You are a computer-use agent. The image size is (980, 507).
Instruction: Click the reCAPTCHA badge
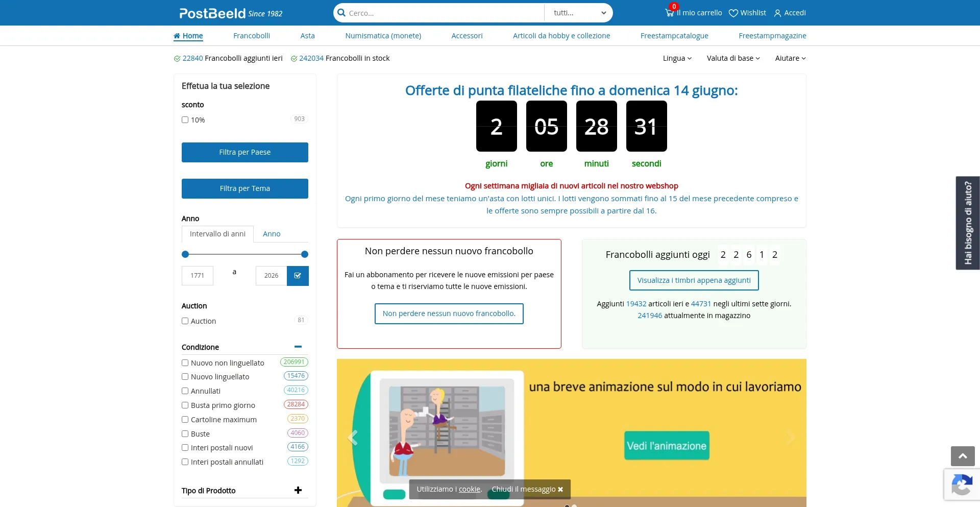point(962,485)
